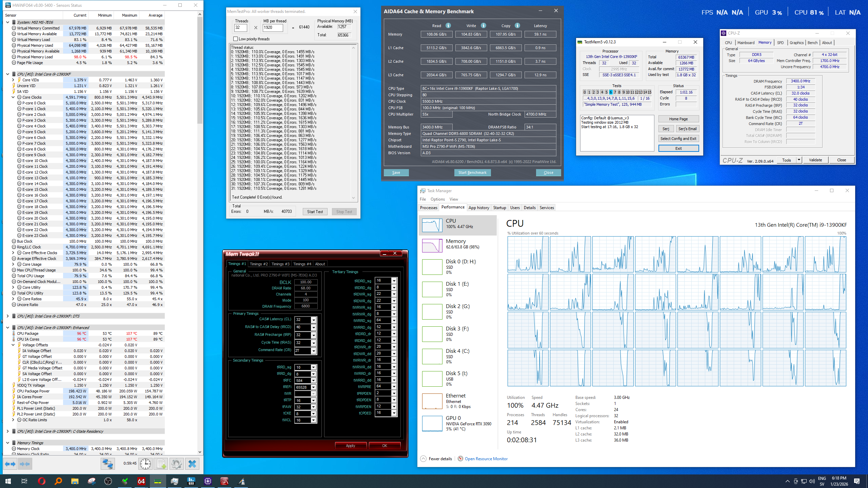Image resolution: width=868 pixels, height=488 pixels.
Task: Click the Start Benchmark button
Action: tap(472, 172)
